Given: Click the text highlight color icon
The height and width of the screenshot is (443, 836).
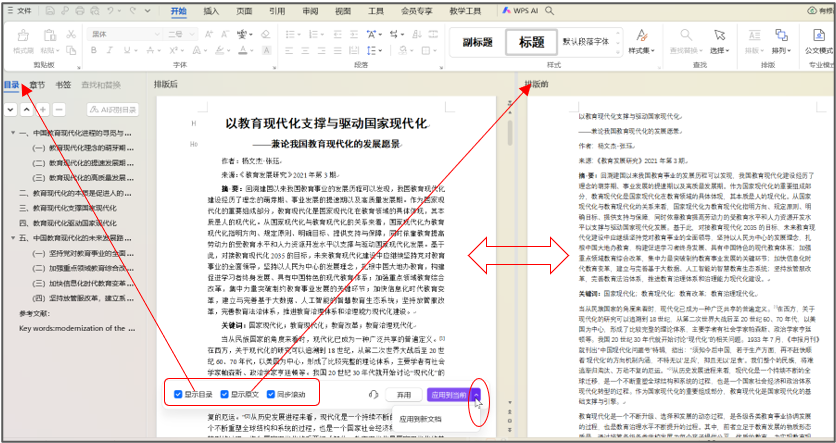Looking at the screenshot, I should click(219, 50).
